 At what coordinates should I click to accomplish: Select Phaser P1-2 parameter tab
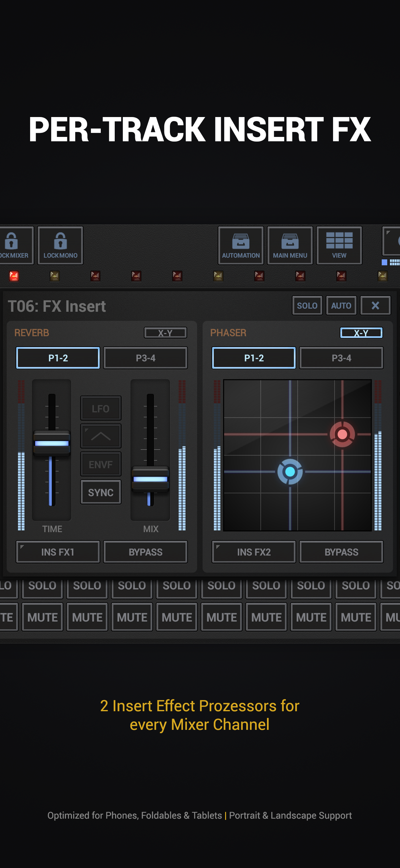point(254,358)
